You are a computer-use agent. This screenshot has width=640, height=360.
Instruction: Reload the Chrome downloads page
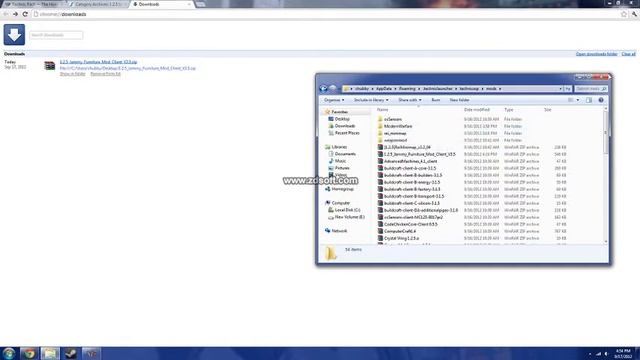[x=25, y=14]
